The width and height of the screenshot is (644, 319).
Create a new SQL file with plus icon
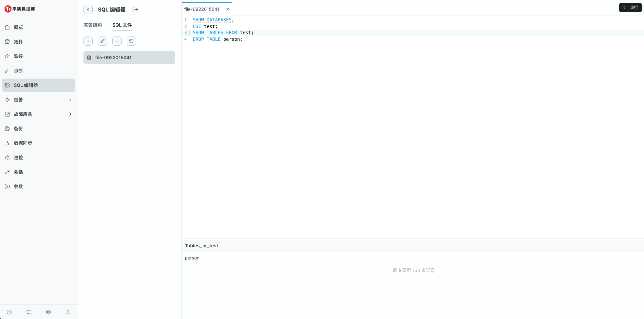pos(88,41)
